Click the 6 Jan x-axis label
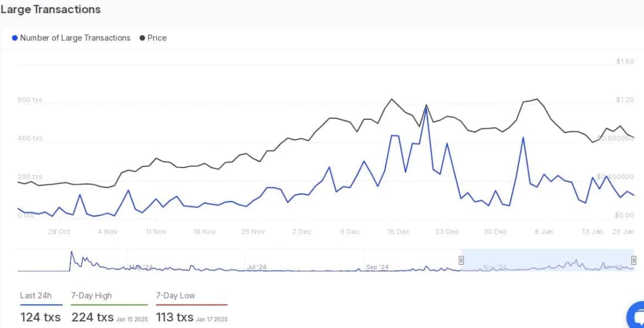The width and height of the screenshot is (644, 328). click(544, 231)
